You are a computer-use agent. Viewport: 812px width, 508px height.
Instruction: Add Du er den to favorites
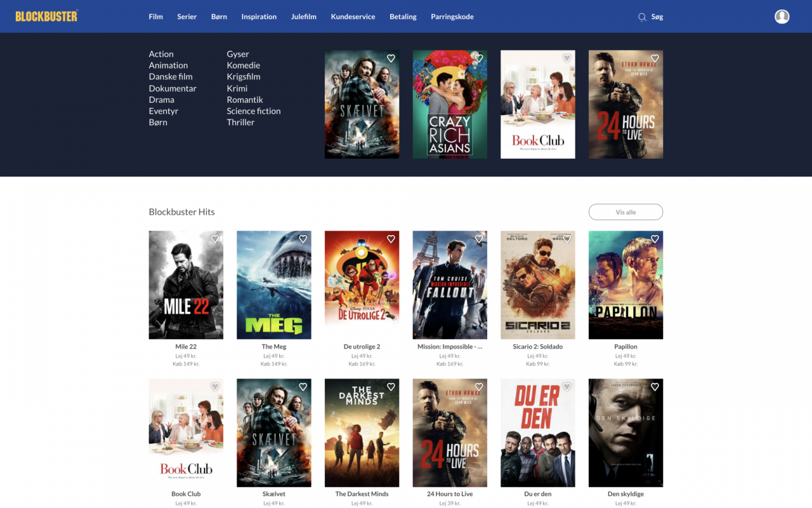coord(567,387)
